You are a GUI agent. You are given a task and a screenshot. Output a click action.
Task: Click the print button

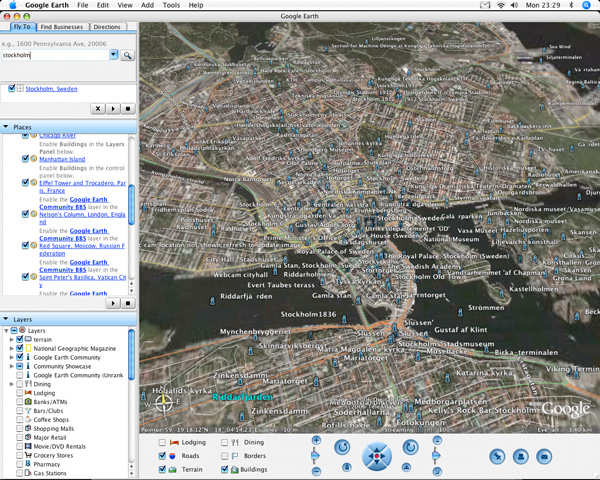[x=520, y=456]
